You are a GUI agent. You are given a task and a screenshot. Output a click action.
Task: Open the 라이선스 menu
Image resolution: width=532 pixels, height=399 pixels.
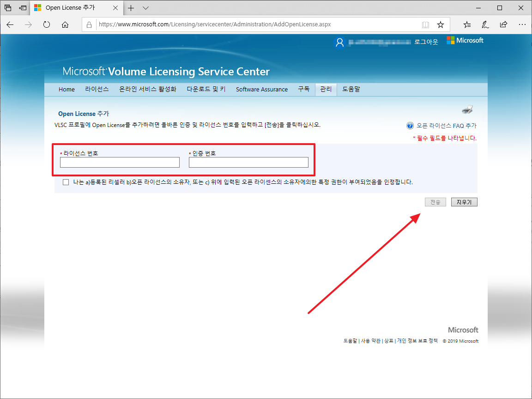click(x=97, y=89)
